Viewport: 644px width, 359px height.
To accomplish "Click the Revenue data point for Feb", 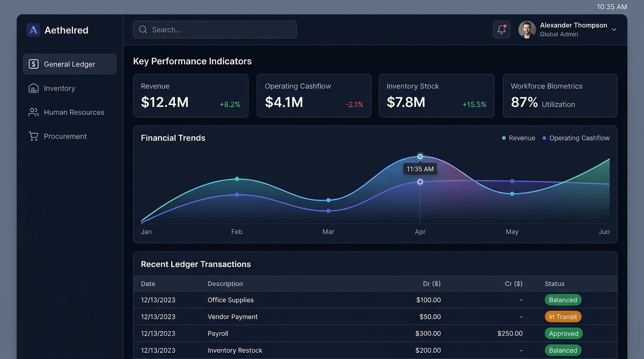I will pos(237,179).
